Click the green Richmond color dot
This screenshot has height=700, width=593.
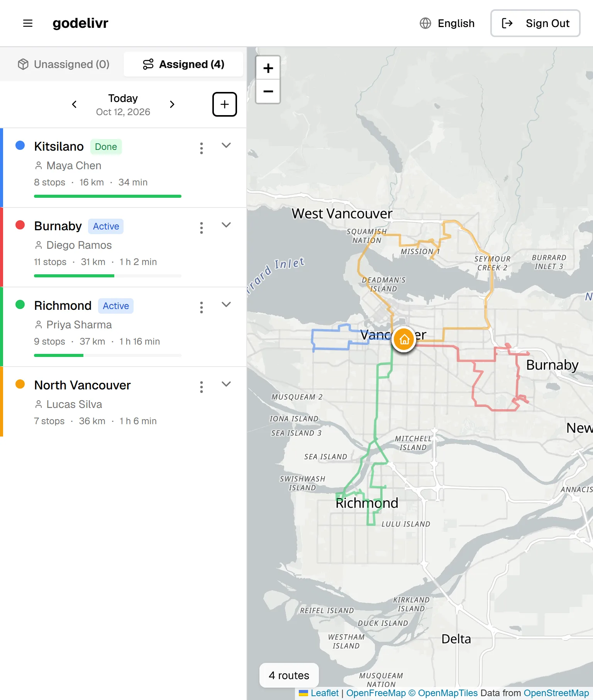pyautogui.click(x=20, y=304)
